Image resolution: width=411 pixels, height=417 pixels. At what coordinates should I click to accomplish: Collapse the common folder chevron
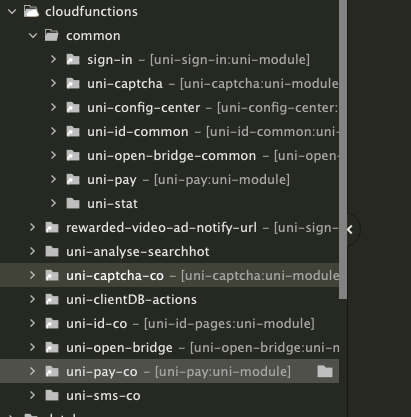33,35
